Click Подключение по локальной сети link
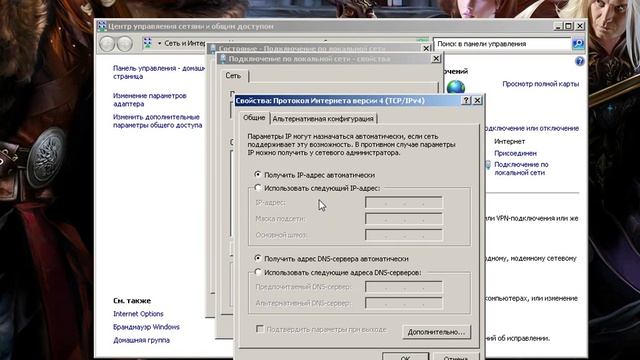 click(521, 169)
